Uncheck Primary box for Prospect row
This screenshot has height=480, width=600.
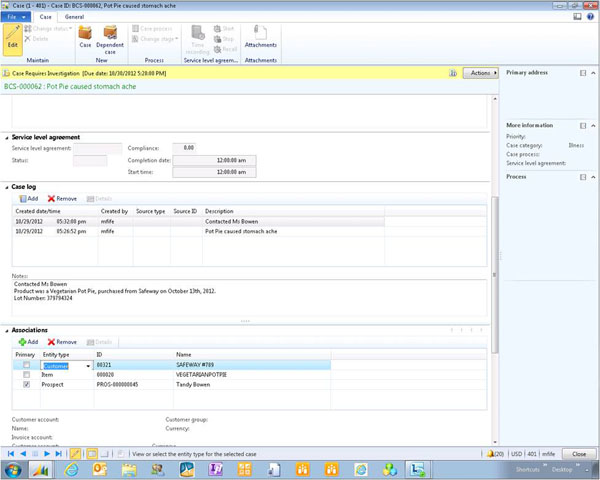(25, 384)
